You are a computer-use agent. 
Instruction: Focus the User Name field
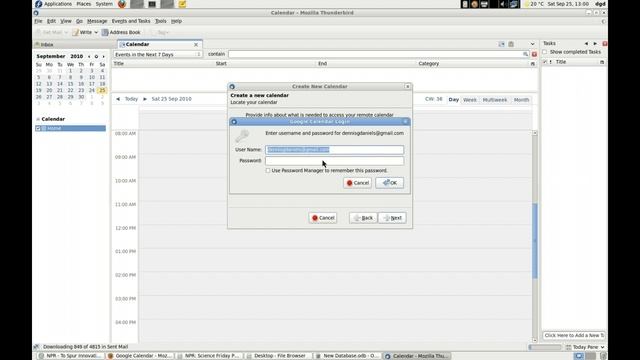coord(334,150)
